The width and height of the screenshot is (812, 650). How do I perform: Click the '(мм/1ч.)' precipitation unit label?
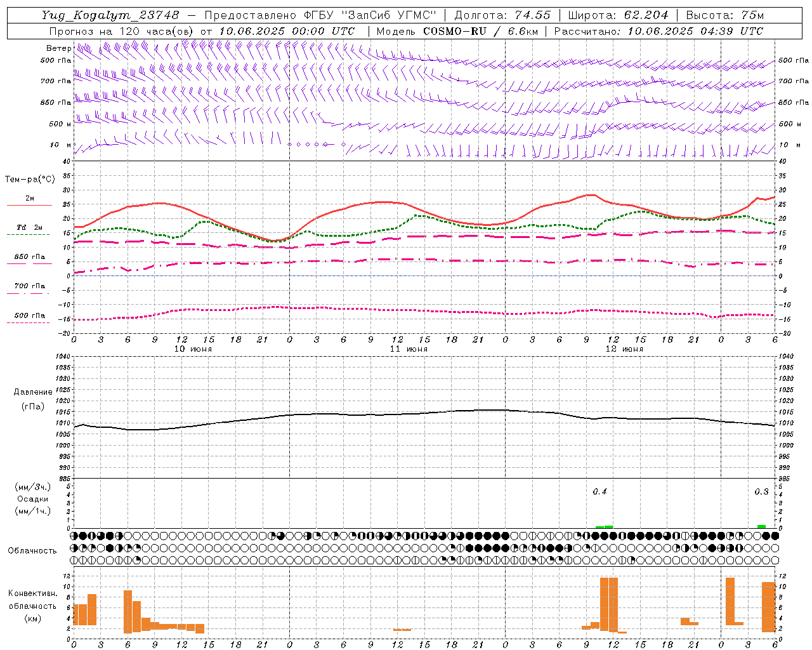[x=33, y=511]
